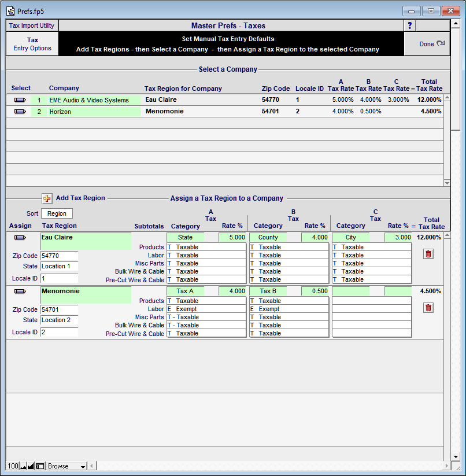This screenshot has width=466, height=476.
Task: Edit the 3.000 City rate field
Action: 398,237
